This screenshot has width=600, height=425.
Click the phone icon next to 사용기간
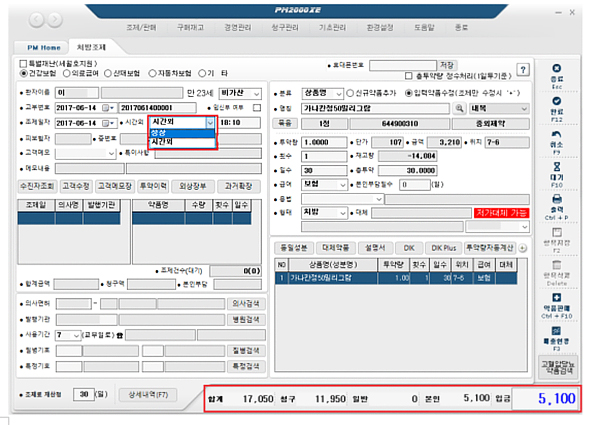click(120, 335)
